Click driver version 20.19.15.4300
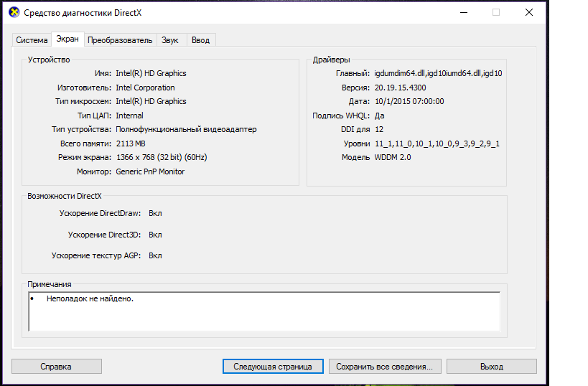The width and height of the screenshot is (588, 386). tap(400, 88)
